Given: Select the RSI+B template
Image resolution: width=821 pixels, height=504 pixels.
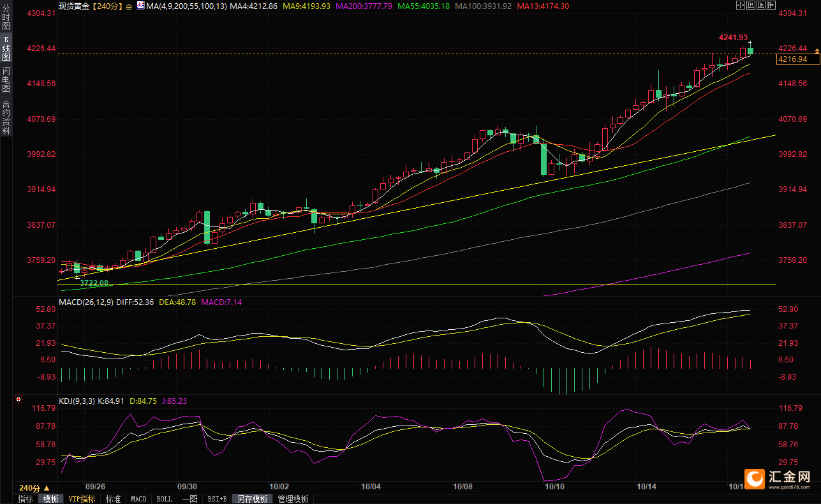Looking at the screenshot, I should coord(217,499).
